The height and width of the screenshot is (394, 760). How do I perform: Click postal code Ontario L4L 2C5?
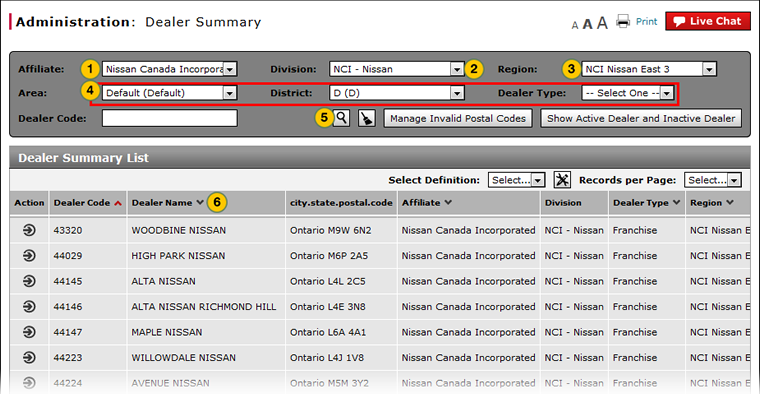pyautogui.click(x=328, y=281)
